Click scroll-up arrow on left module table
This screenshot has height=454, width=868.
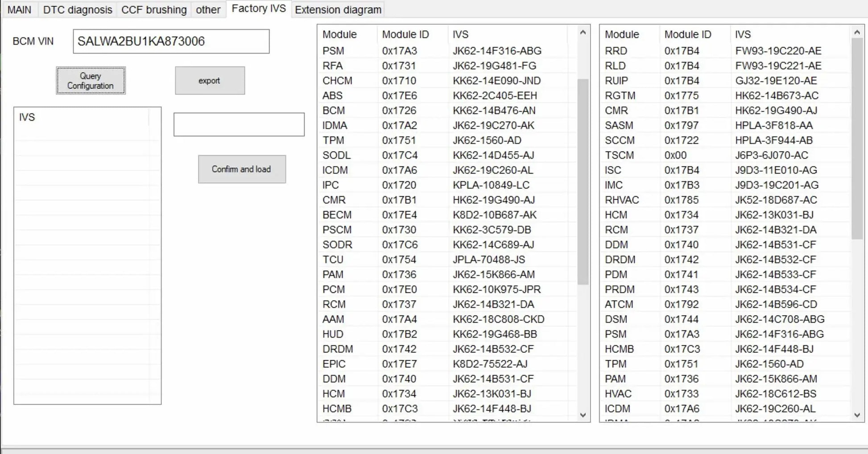click(583, 32)
